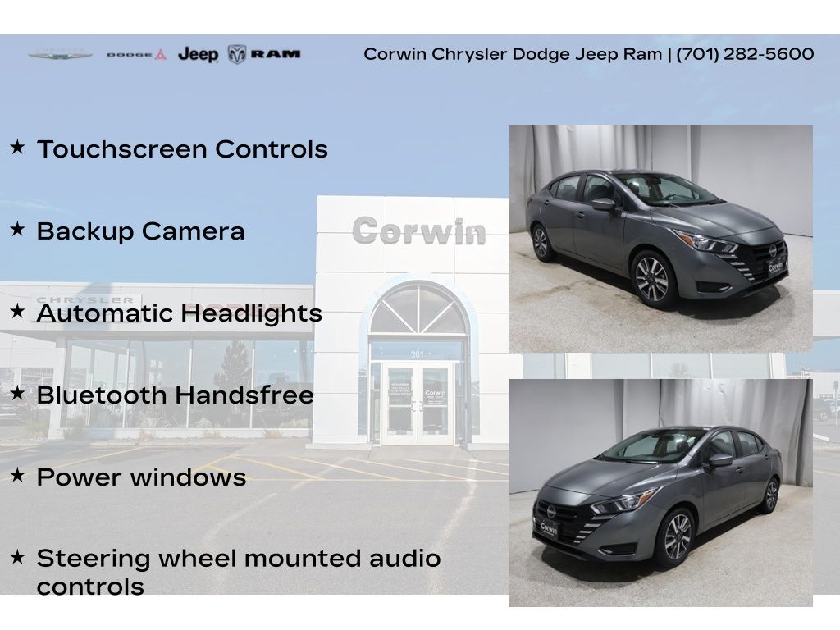Image resolution: width=840 pixels, height=630 pixels.
Task: Open the bottom gray sedan photo
Action: tap(660, 492)
